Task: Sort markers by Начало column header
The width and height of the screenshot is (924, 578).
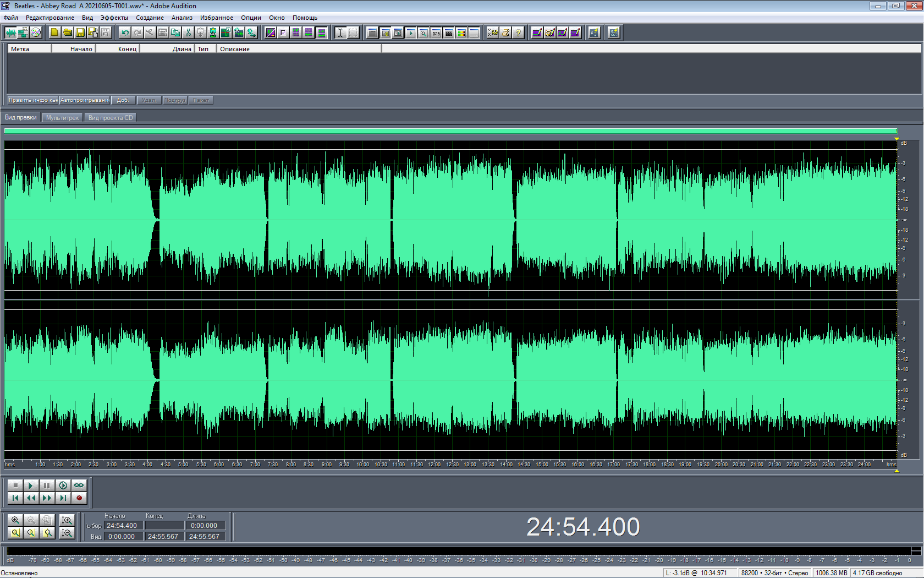Action: (73, 49)
